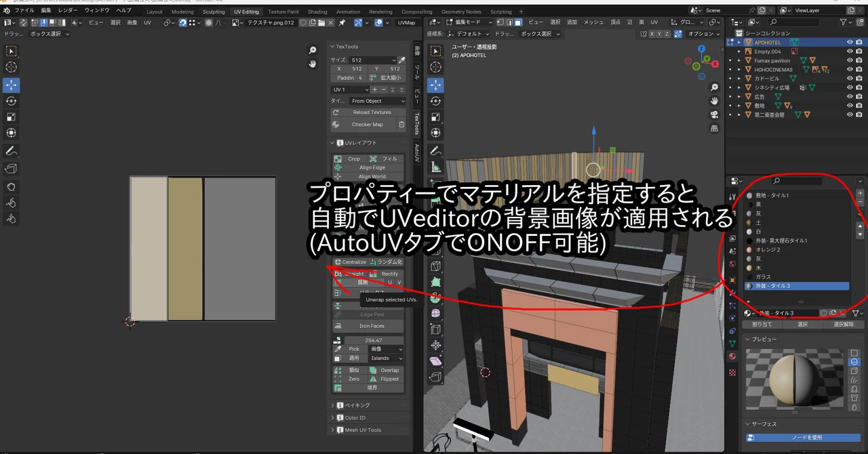Open the Material properties tab icon
The height and width of the screenshot is (454, 868).
point(732,356)
